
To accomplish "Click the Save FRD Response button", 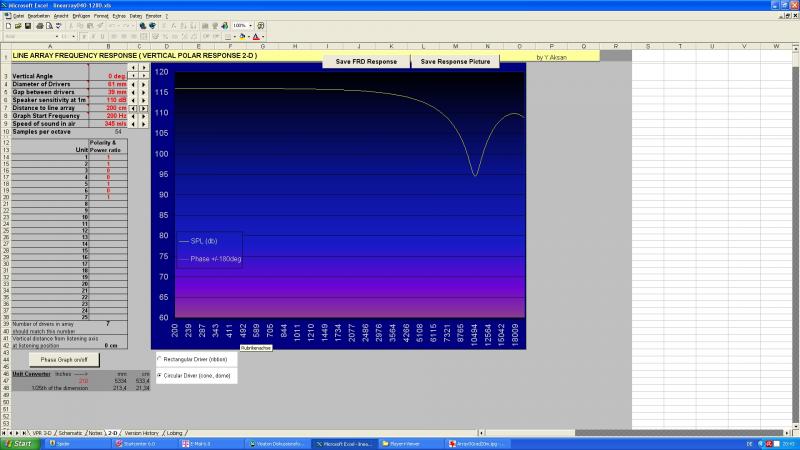I will (x=366, y=61).
